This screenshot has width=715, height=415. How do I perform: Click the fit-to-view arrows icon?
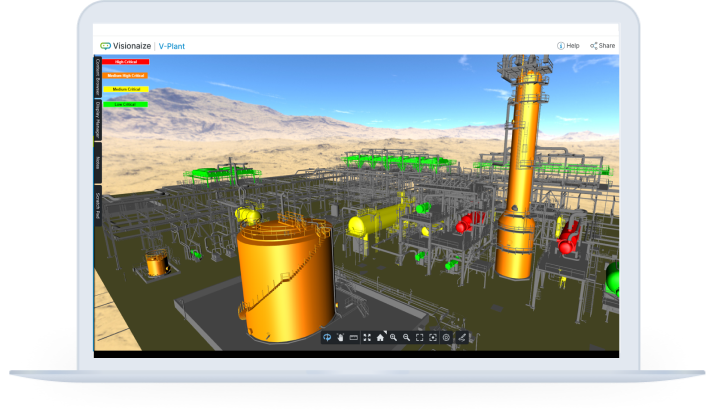[x=367, y=338]
